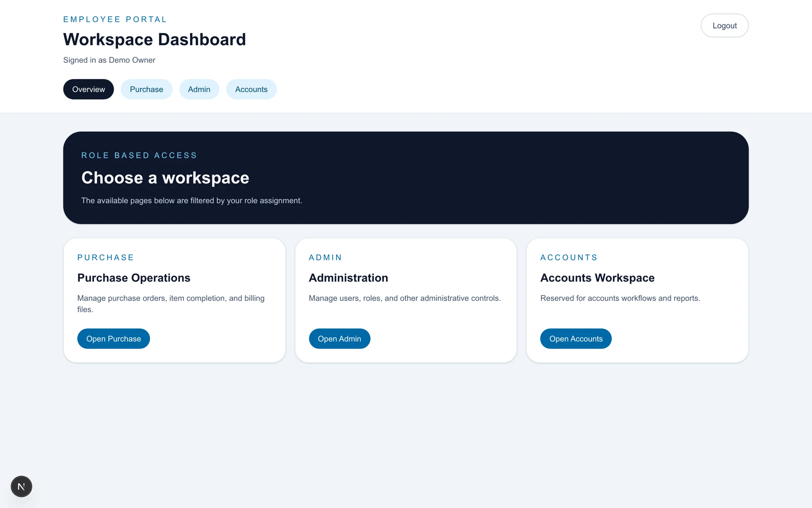Click the ACCOUNTS card category label

[x=569, y=257]
